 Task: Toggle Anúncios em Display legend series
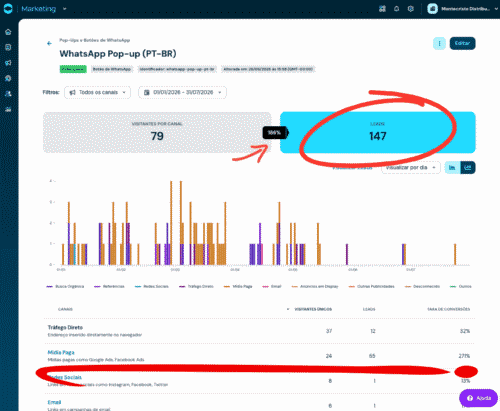315,286
